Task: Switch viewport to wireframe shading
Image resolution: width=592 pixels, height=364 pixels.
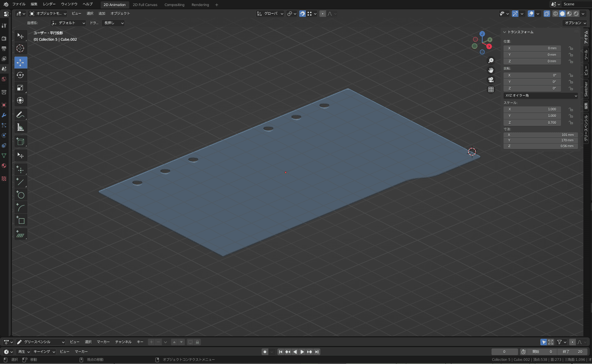Action: (x=555, y=14)
